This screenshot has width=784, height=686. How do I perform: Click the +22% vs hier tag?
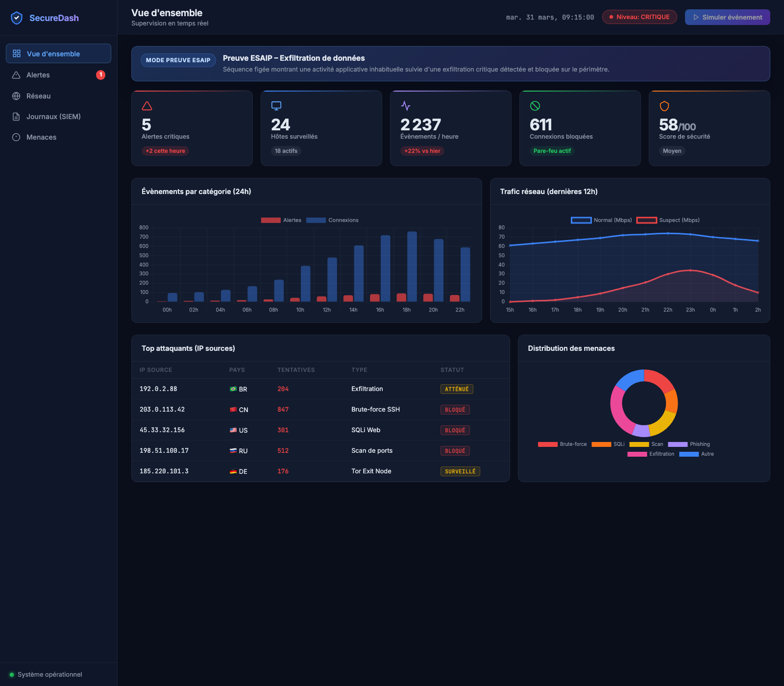click(422, 151)
